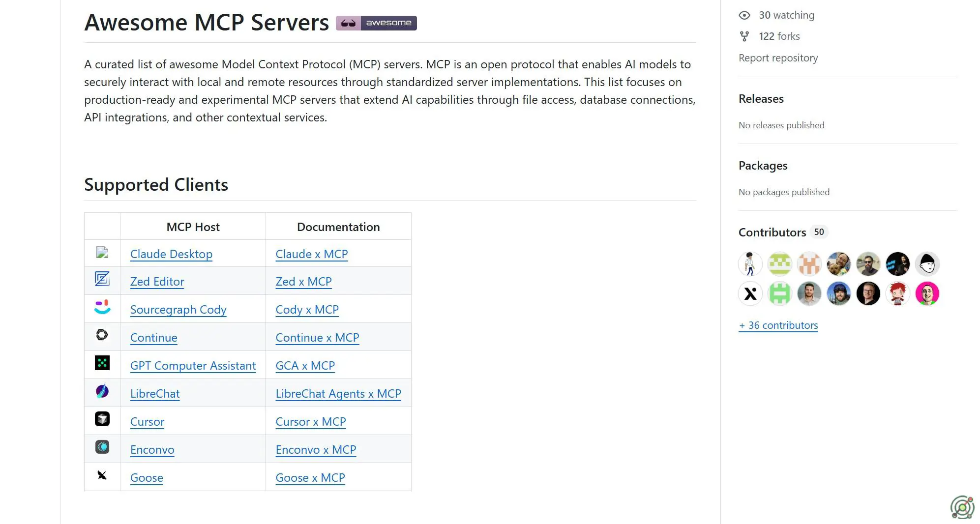Open the Claude Desktop link

(x=171, y=254)
